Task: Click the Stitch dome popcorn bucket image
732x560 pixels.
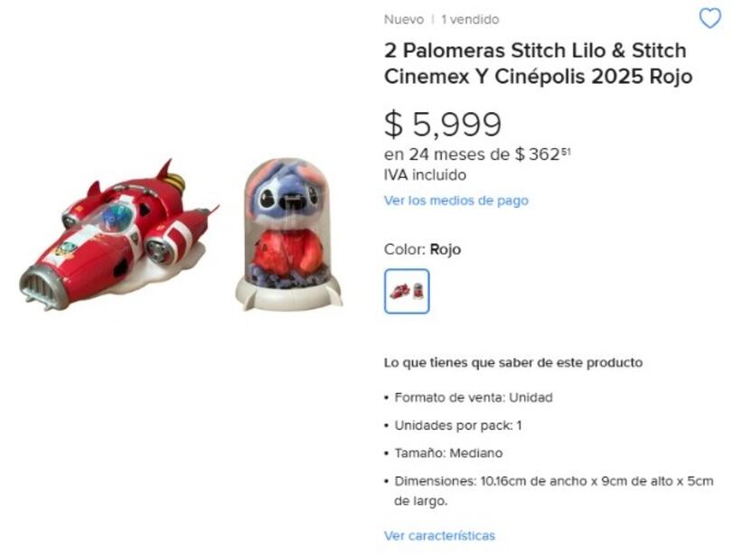Action: [288, 234]
